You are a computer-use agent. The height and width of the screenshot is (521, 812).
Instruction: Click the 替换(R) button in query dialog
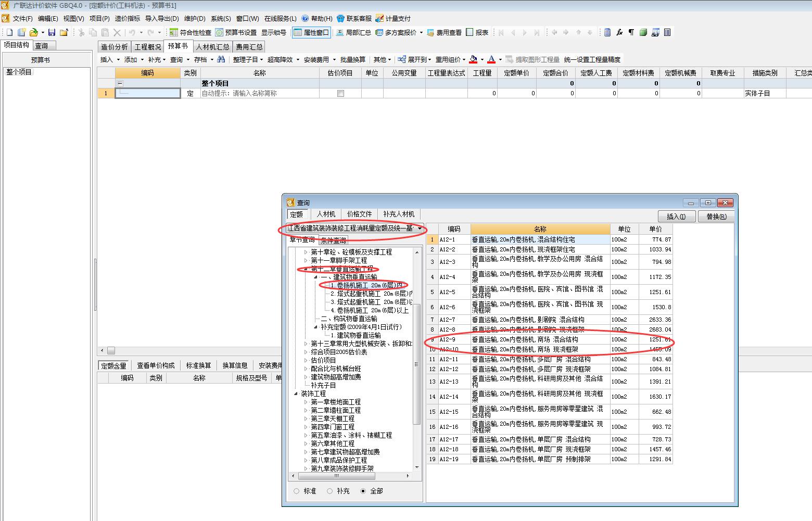[x=716, y=217]
